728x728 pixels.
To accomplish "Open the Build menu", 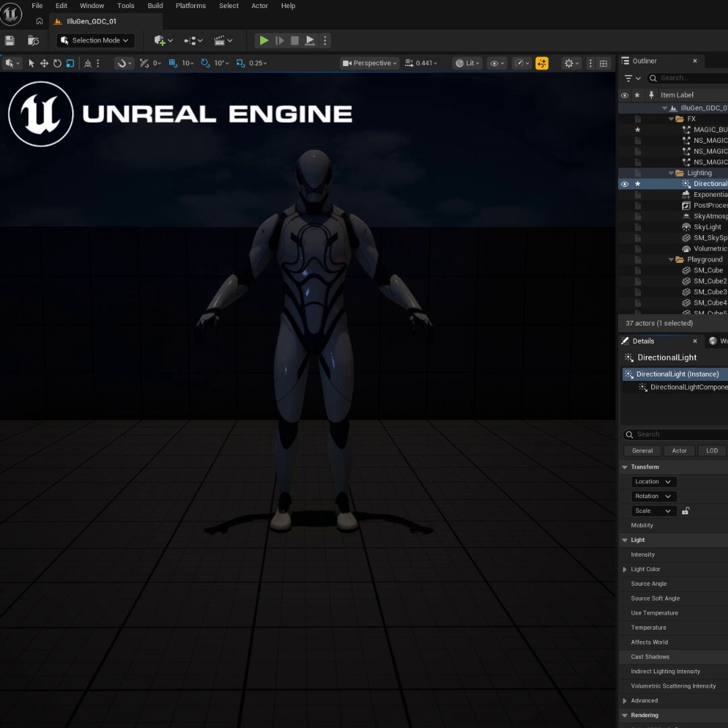I will [155, 5].
